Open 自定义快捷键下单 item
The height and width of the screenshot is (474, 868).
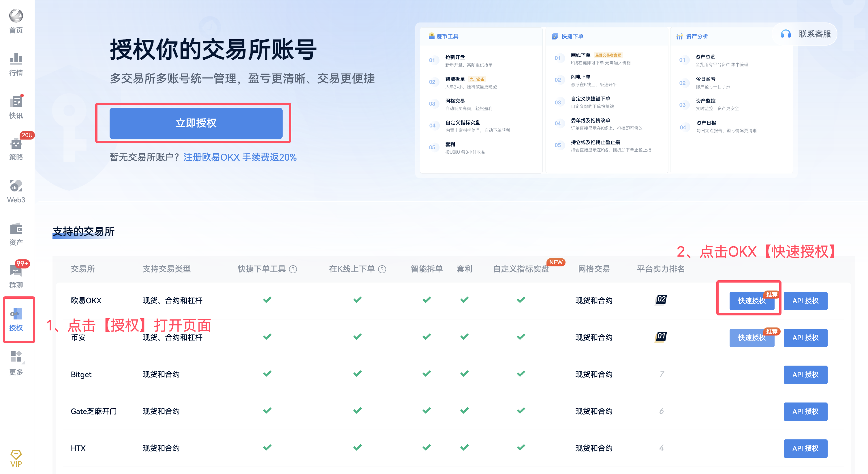(x=590, y=99)
